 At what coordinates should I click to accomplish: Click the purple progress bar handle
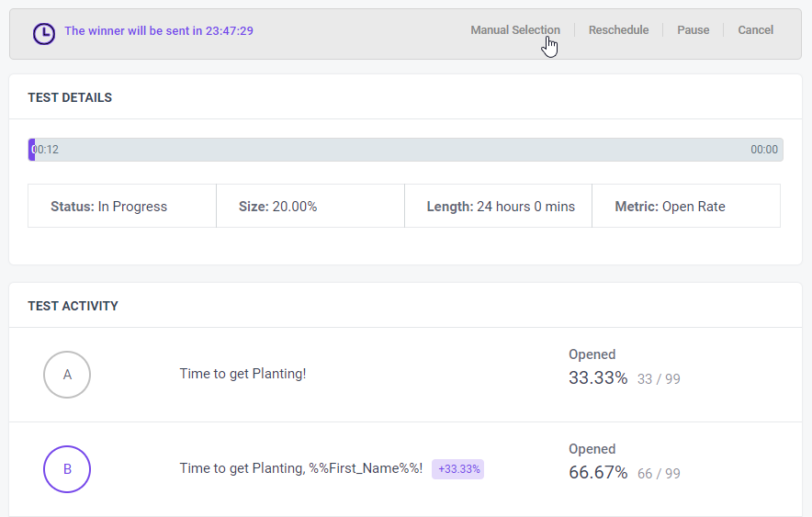31,150
